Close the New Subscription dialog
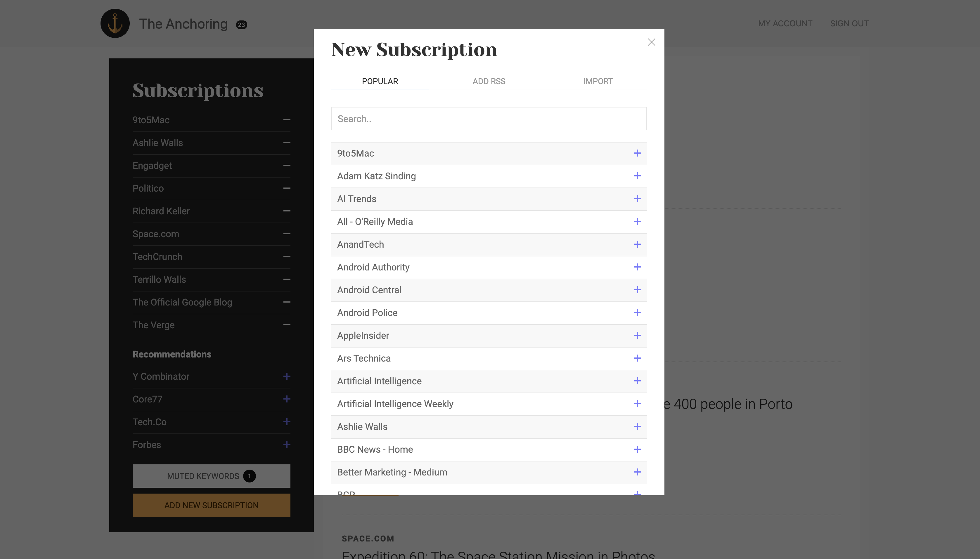 (x=651, y=42)
